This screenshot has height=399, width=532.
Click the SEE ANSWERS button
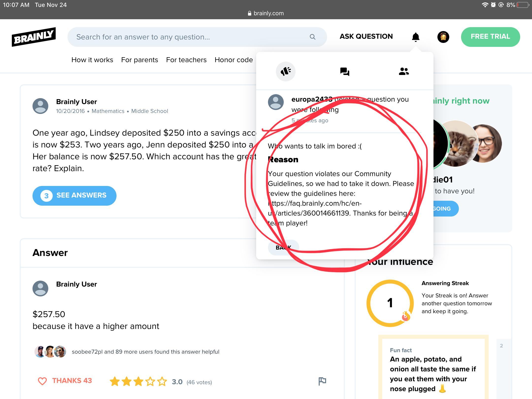(74, 196)
